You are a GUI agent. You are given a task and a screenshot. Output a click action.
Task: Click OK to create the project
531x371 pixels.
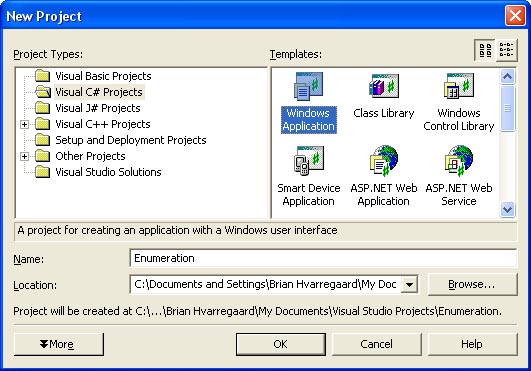[281, 344]
